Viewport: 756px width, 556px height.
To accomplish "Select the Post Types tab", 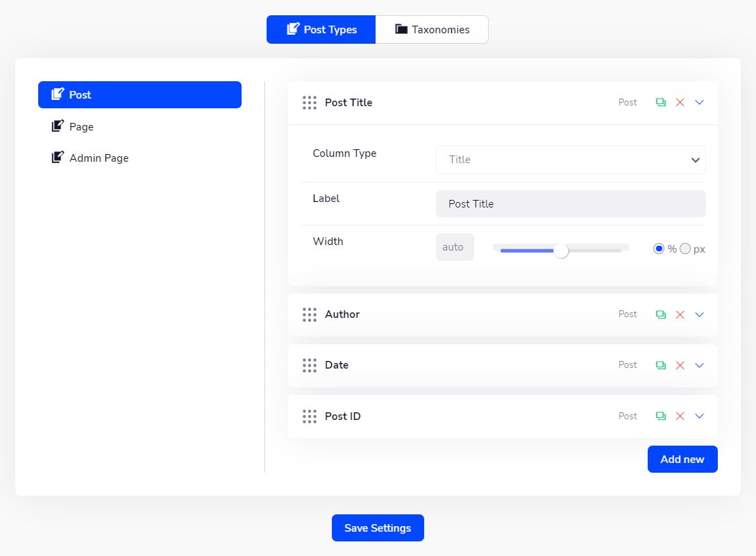I will [321, 30].
